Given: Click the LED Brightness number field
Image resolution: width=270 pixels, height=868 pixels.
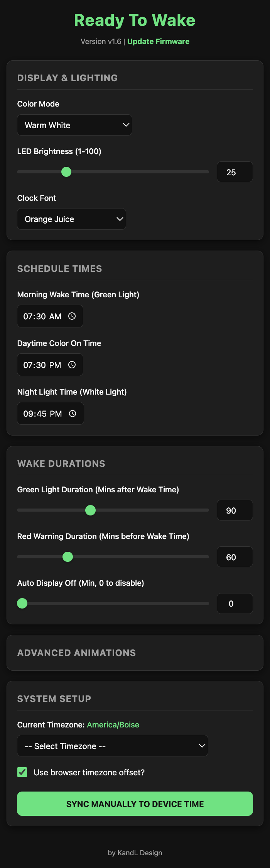Looking at the screenshot, I should [235, 172].
